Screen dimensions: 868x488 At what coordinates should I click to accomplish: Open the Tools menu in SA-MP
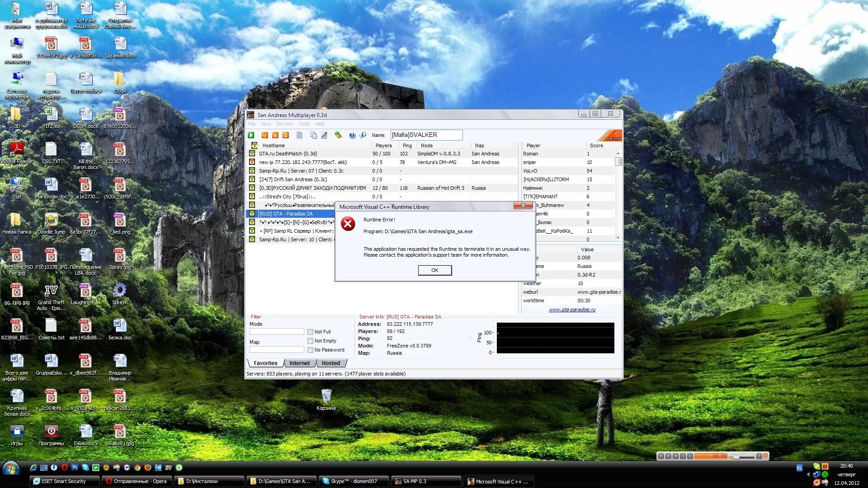304,124
